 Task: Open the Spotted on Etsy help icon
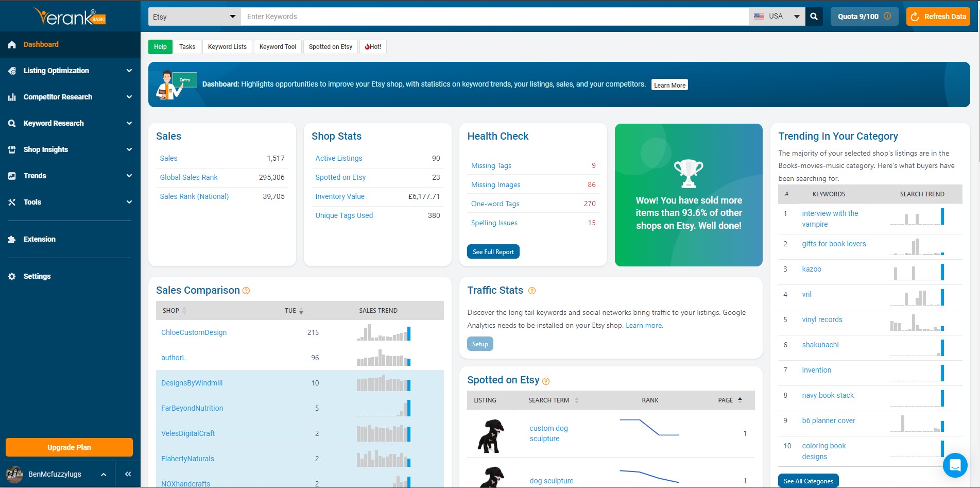point(546,381)
